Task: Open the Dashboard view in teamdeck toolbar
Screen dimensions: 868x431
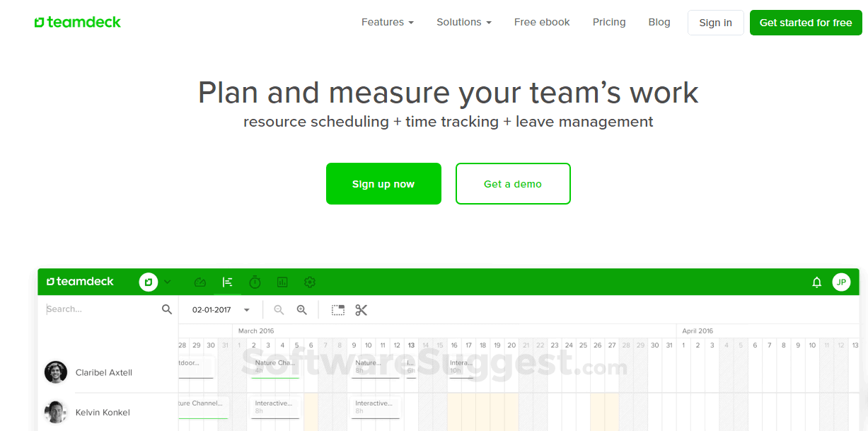Action: point(200,282)
